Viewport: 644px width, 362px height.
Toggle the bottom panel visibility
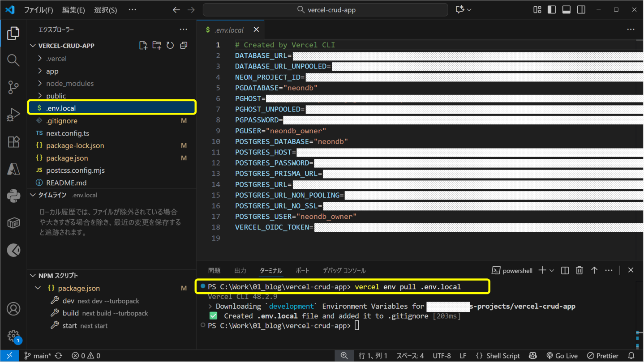567,10
